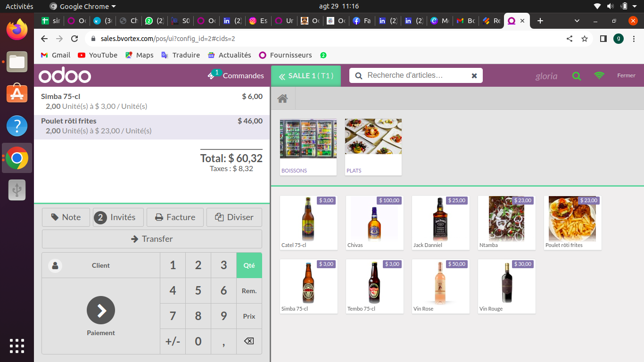Bookmark page with the star icon
This screenshot has width=644, height=362.
coord(585,39)
